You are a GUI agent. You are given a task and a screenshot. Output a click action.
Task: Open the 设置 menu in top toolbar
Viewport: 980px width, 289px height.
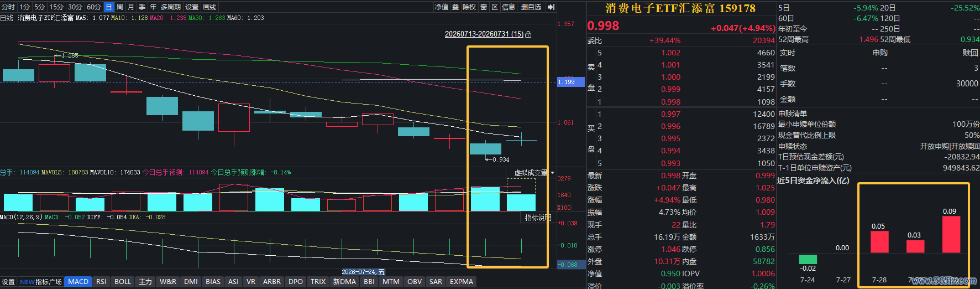click(192, 7)
